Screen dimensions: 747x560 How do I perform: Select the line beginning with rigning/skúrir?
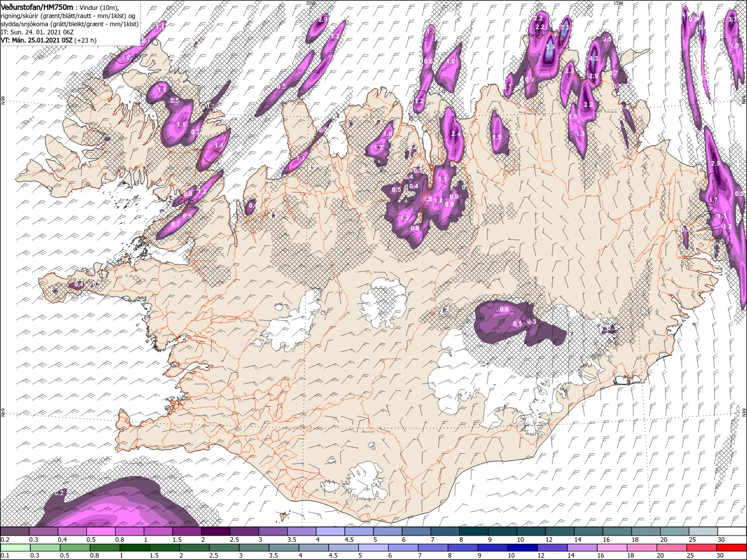coord(68,16)
